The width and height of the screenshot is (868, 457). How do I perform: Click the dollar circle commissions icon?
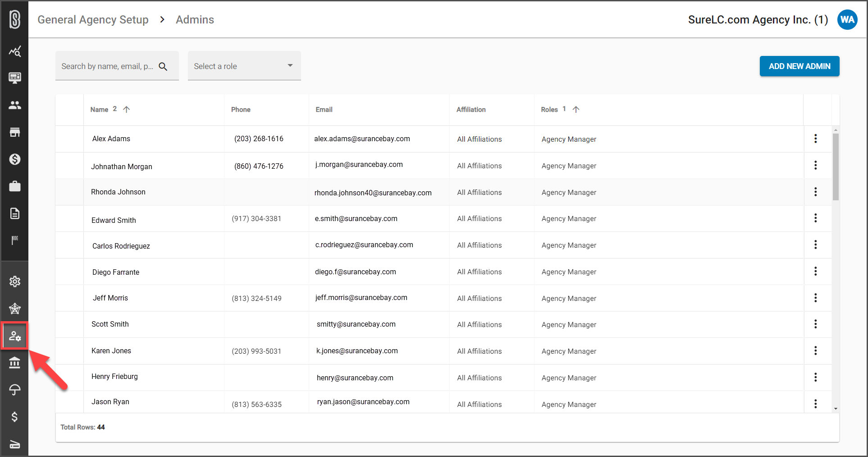[15, 159]
